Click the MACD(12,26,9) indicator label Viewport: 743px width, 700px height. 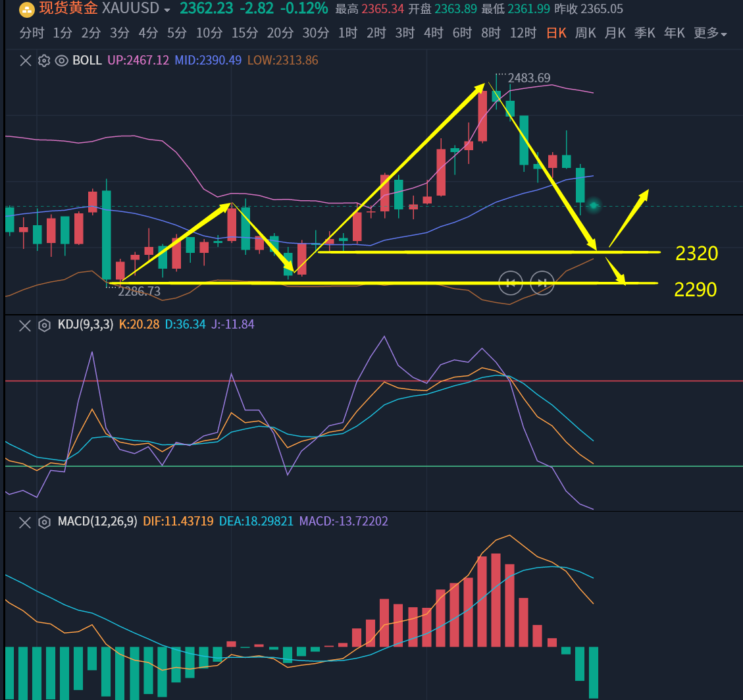click(x=97, y=522)
